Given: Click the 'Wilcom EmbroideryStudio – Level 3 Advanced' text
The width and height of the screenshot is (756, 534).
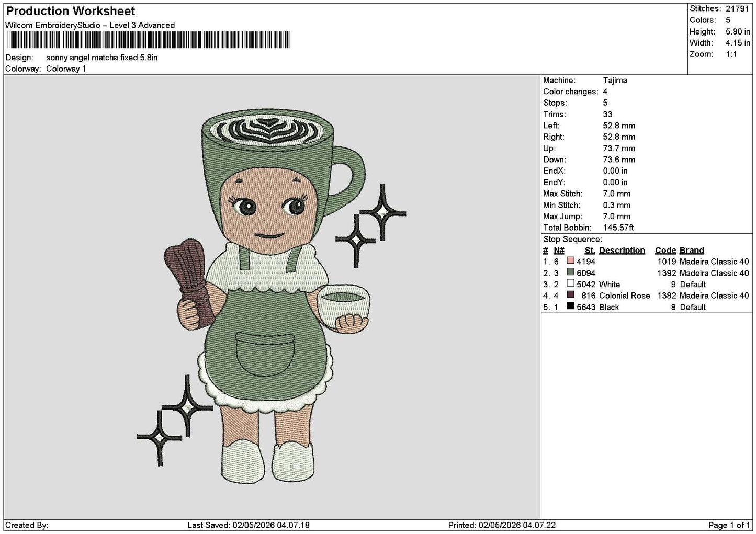Looking at the screenshot, I should (x=90, y=25).
